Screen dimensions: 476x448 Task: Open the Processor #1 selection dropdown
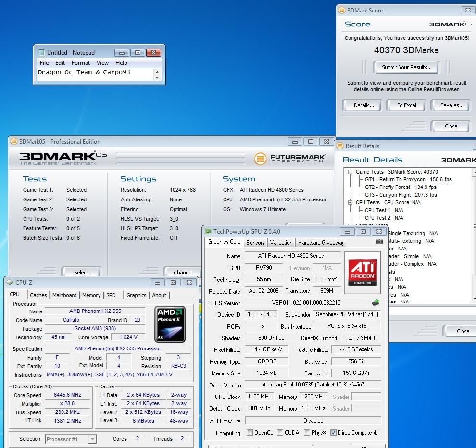click(x=92, y=439)
